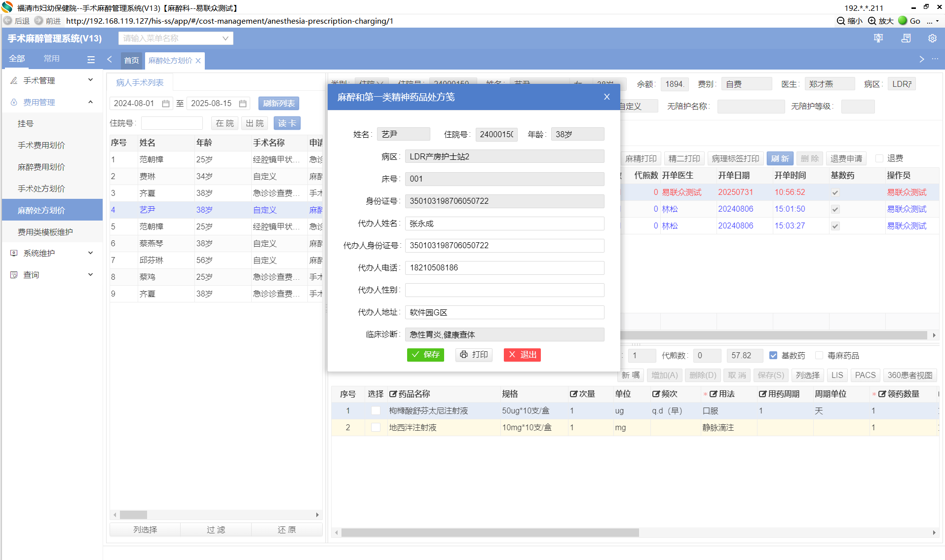The image size is (945, 560).
Task: Click the 用法 column edit icon
Action: (x=713, y=394)
